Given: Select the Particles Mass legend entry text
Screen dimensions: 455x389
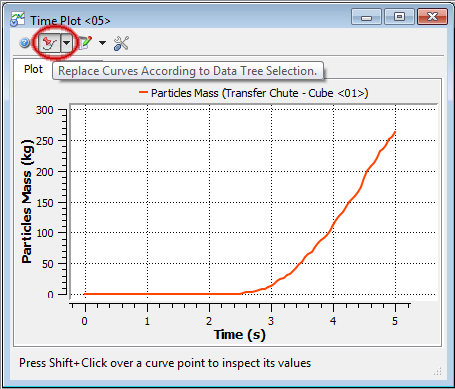Looking at the screenshot, I should click(260, 93).
